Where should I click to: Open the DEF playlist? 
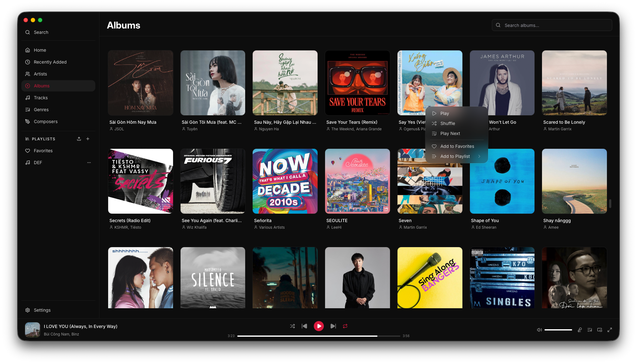pos(58,163)
